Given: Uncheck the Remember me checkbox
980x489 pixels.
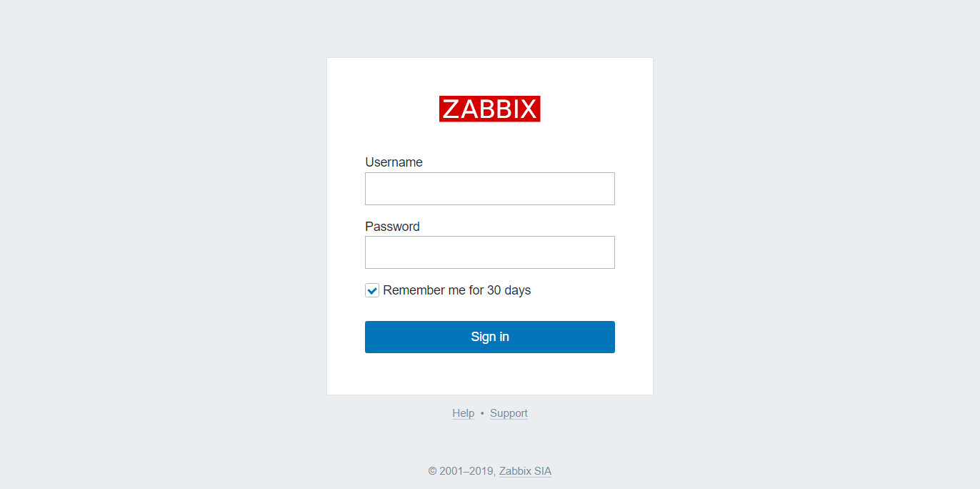Looking at the screenshot, I should coord(372,290).
